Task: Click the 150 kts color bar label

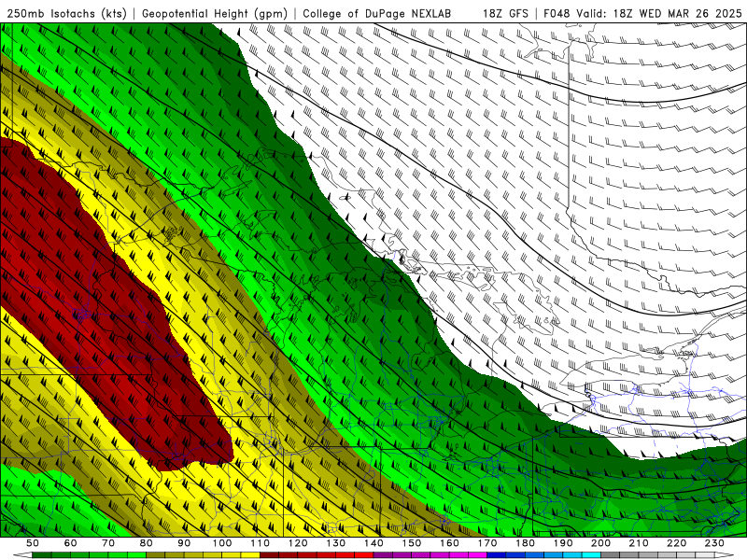Action: pyautogui.click(x=412, y=543)
